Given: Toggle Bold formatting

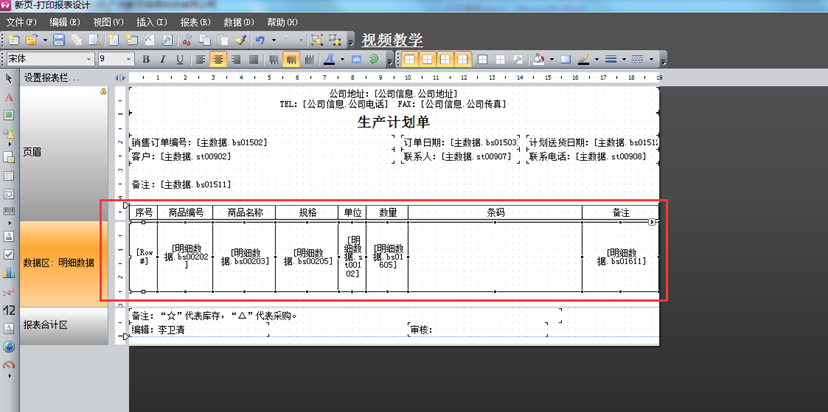Looking at the screenshot, I should point(148,59).
